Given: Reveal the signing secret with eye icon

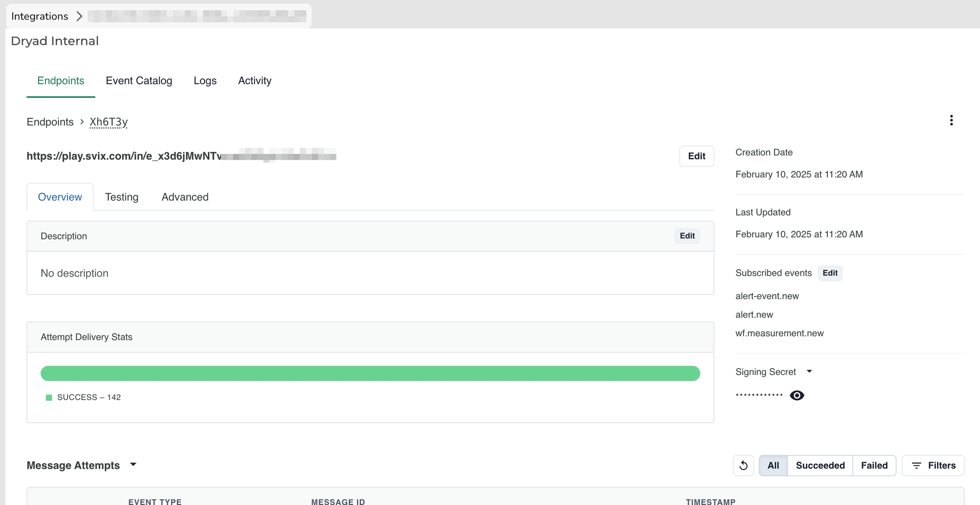Looking at the screenshot, I should [x=797, y=395].
